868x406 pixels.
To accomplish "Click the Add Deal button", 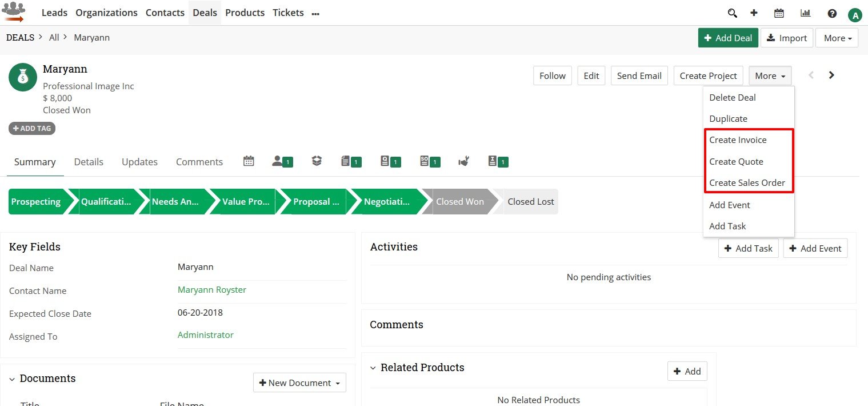I will click(728, 38).
